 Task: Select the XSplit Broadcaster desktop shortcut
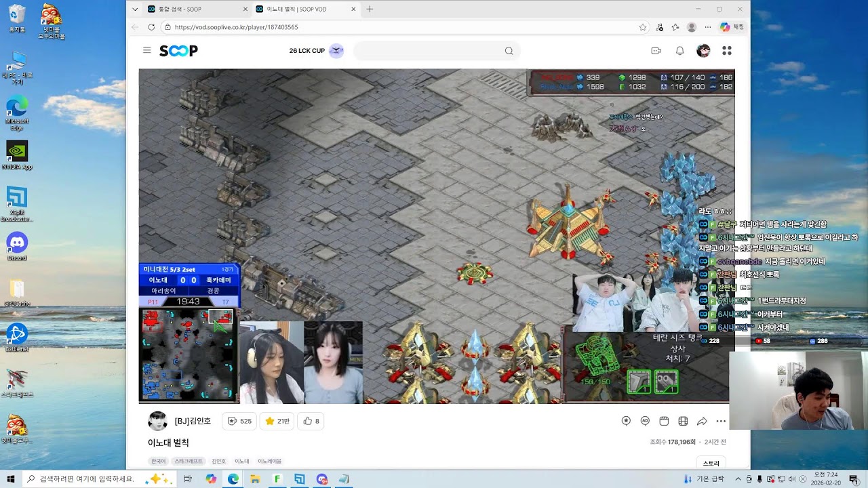coord(17,204)
